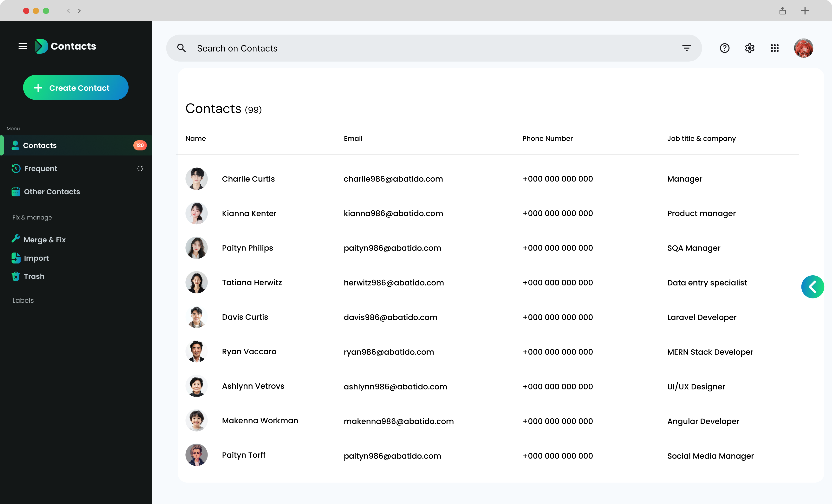
Task: Toggle the sidebar with the hamburger menu
Action: tap(23, 46)
